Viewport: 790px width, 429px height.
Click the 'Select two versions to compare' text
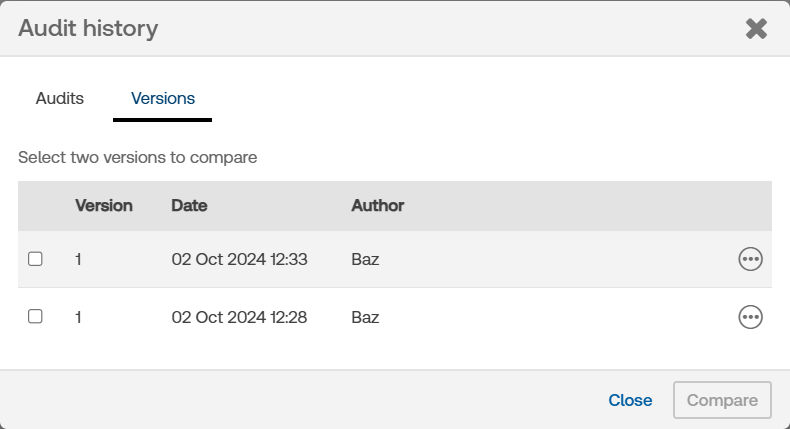(138, 157)
